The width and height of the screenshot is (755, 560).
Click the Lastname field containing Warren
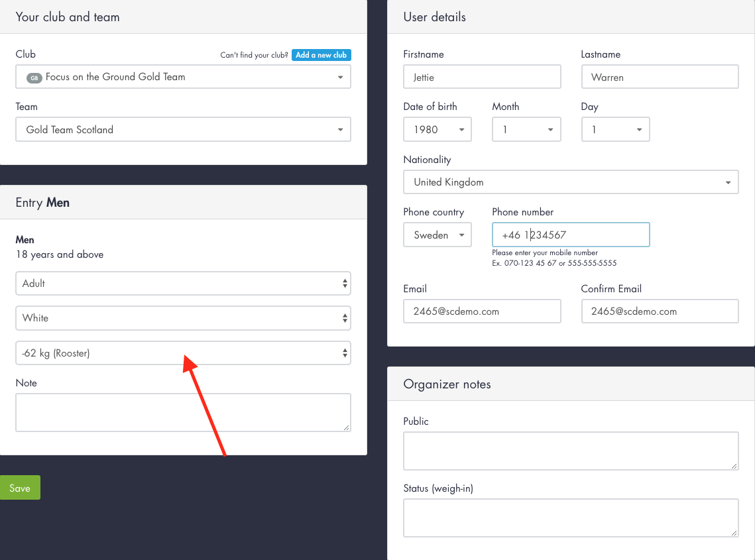(x=660, y=77)
